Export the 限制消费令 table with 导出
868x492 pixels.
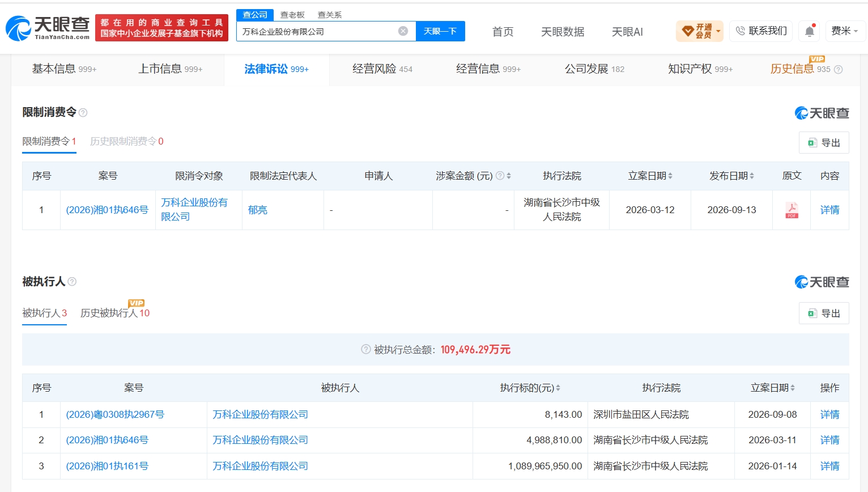pos(824,143)
